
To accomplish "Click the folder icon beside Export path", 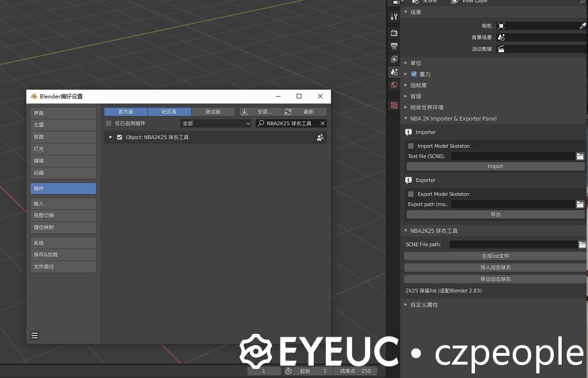I will coord(580,204).
